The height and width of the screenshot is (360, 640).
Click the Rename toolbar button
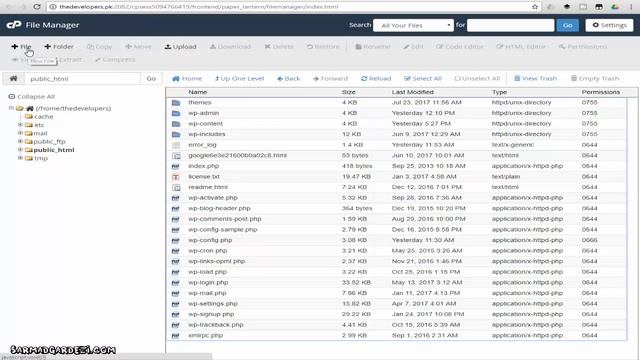[x=373, y=47]
